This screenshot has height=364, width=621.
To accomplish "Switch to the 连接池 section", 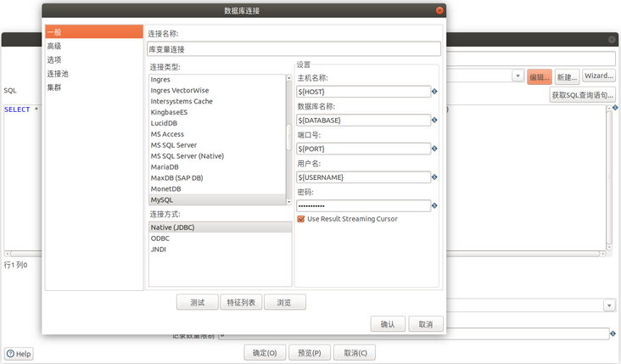I will [58, 74].
